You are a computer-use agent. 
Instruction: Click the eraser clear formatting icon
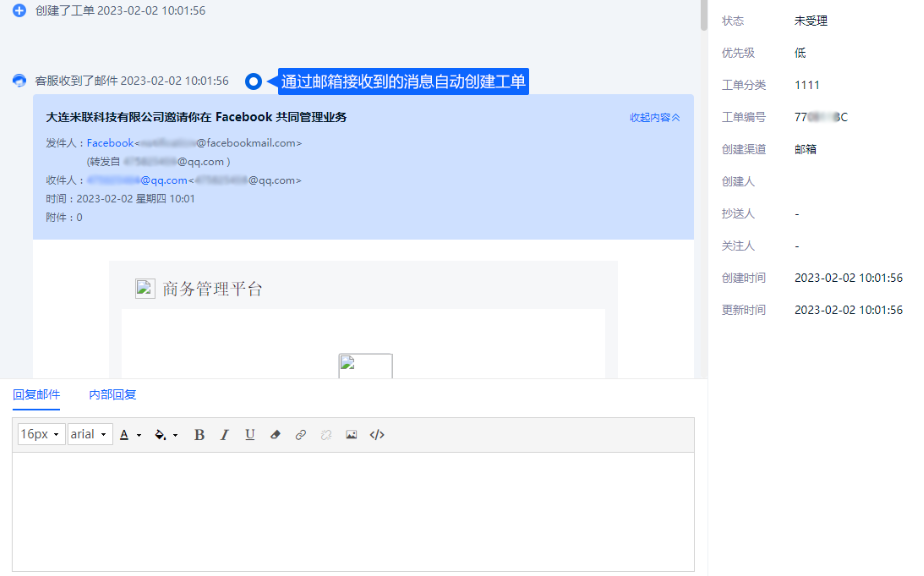point(276,435)
